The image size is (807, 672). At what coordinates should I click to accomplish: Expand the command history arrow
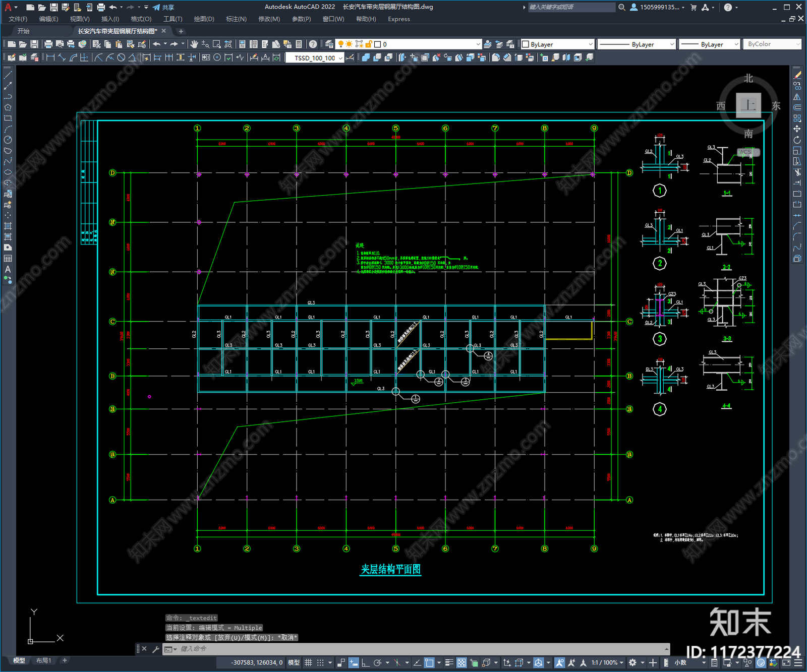[667, 649]
